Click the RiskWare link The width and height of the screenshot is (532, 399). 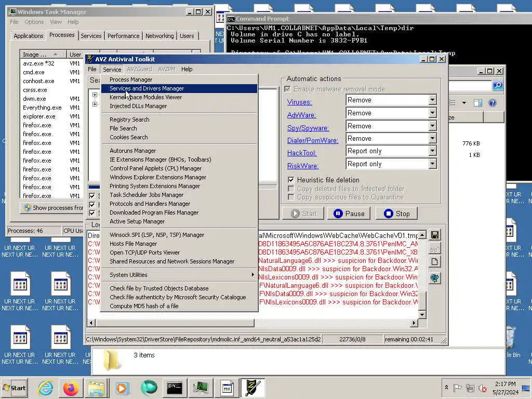coord(303,166)
